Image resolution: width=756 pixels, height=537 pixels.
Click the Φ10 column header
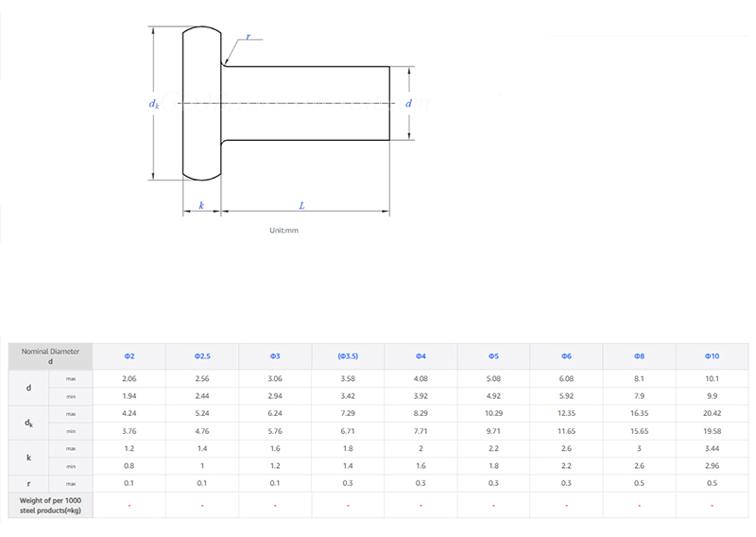(712, 355)
